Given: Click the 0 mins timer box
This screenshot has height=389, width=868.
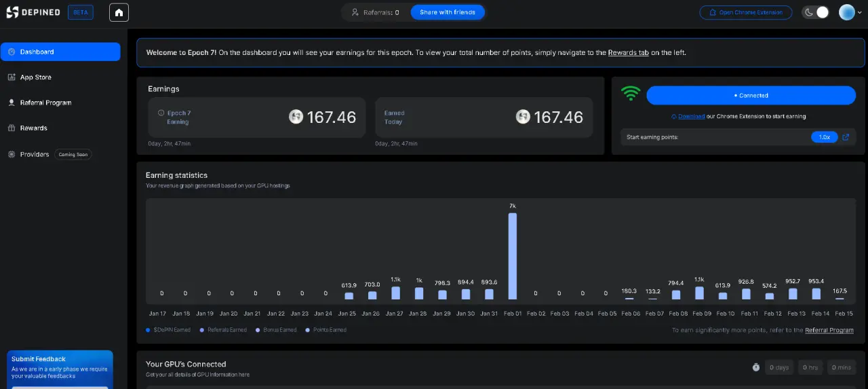Looking at the screenshot, I should point(841,367).
